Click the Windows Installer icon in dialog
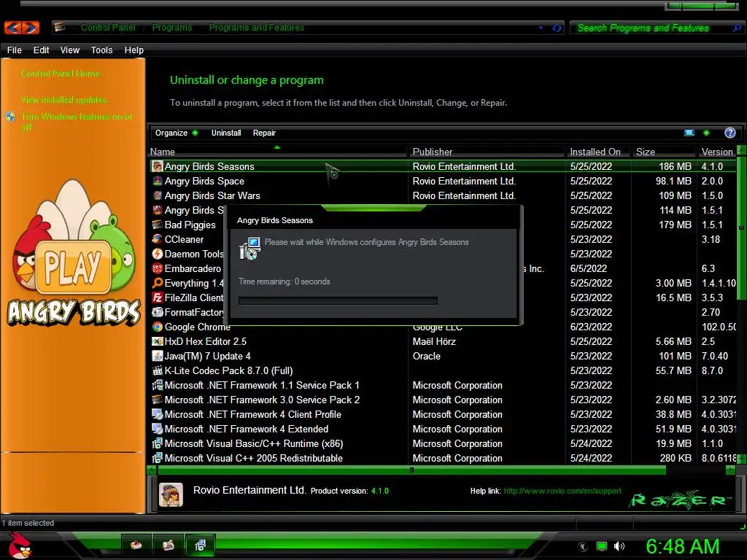Screen dimensions: 747x560 tap(249, 249)
